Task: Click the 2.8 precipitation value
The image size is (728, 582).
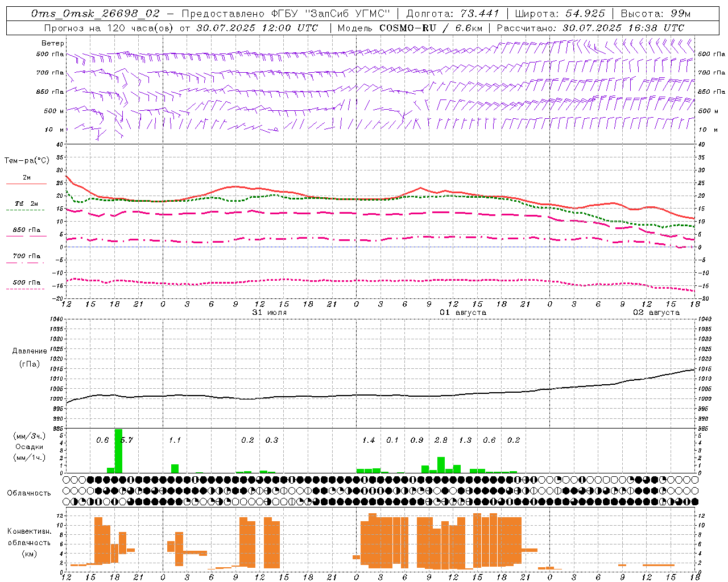Action: (441, 440)
